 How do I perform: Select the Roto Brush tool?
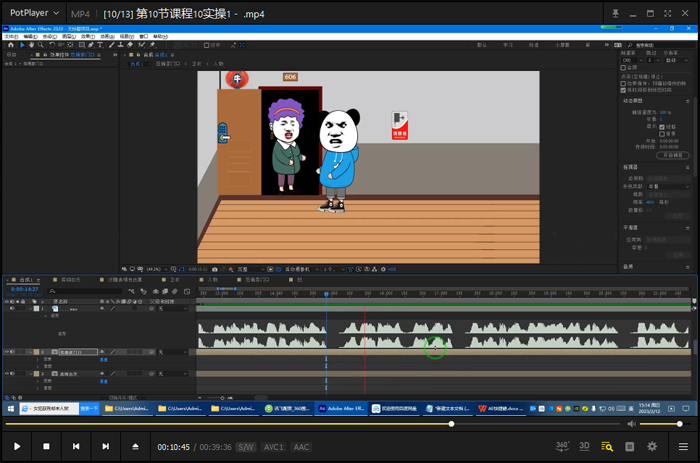(142, 45)
